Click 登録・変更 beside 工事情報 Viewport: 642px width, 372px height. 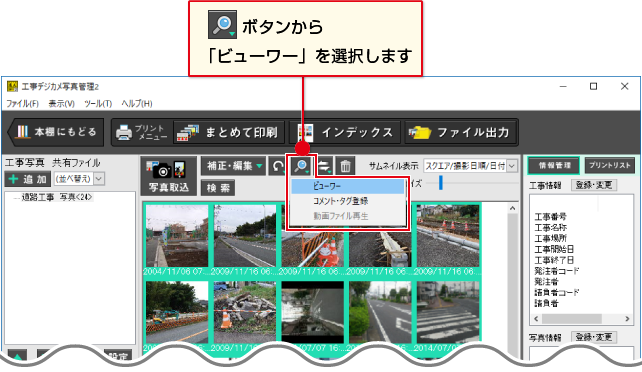point(594,185)
